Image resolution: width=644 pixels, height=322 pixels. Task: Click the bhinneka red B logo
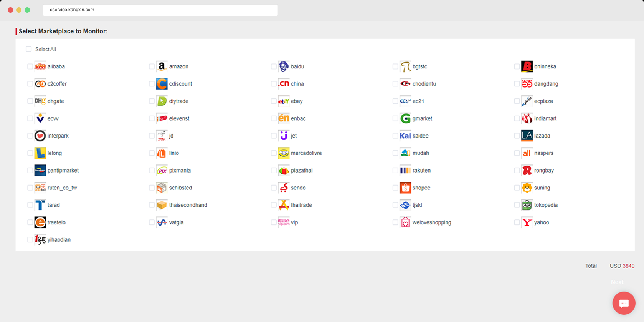pos(527,66)
